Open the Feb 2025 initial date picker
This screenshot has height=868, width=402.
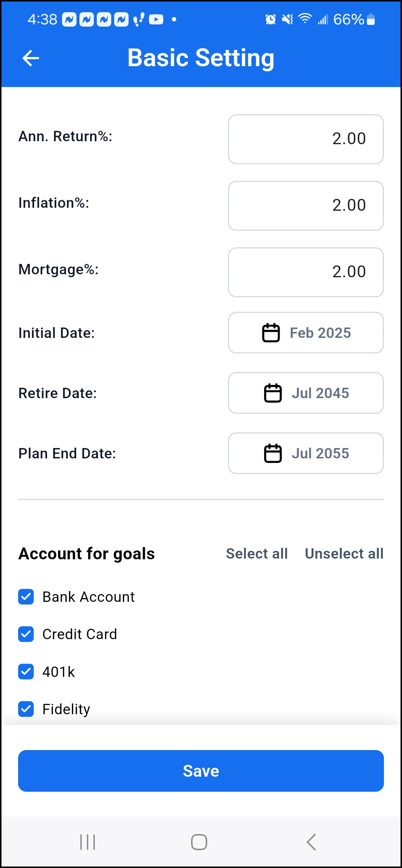[x=306, y=333]
